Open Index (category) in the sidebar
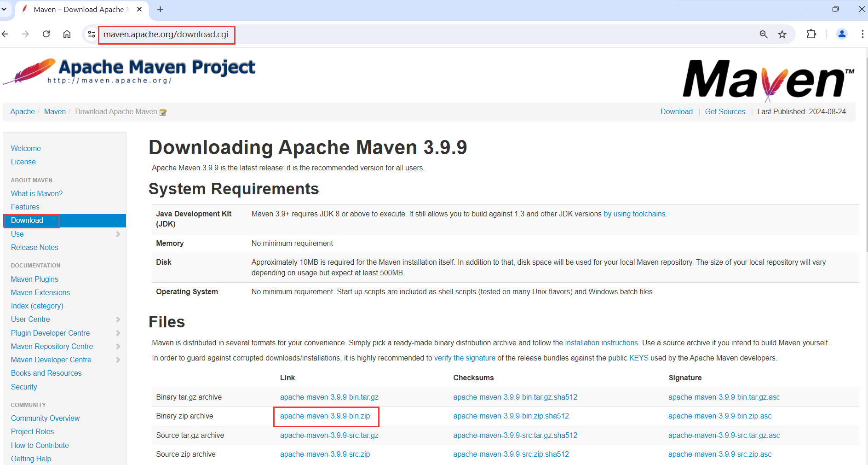 tap(37, 306)
